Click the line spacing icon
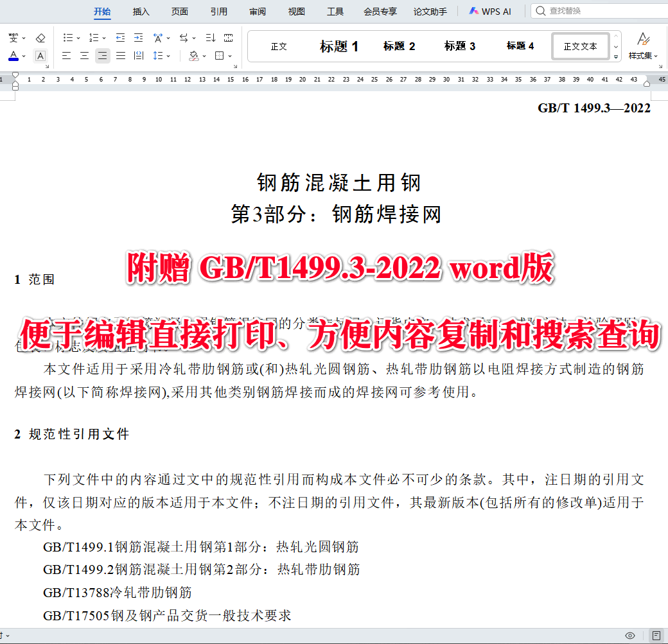The image size is (668, 644). point(157,56)
